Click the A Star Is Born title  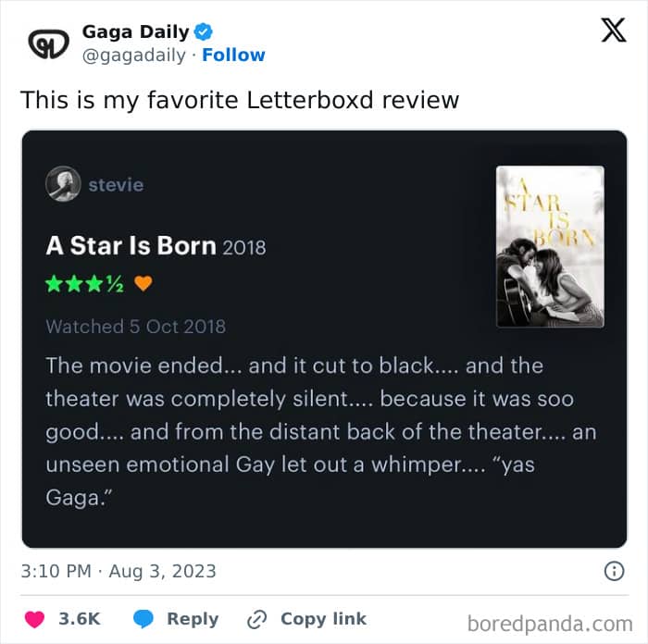coord(131,246)
